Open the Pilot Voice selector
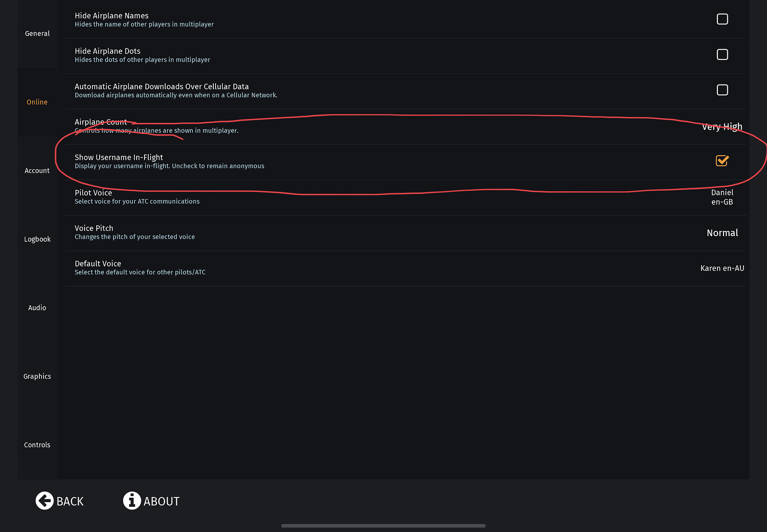 [722, 197]
